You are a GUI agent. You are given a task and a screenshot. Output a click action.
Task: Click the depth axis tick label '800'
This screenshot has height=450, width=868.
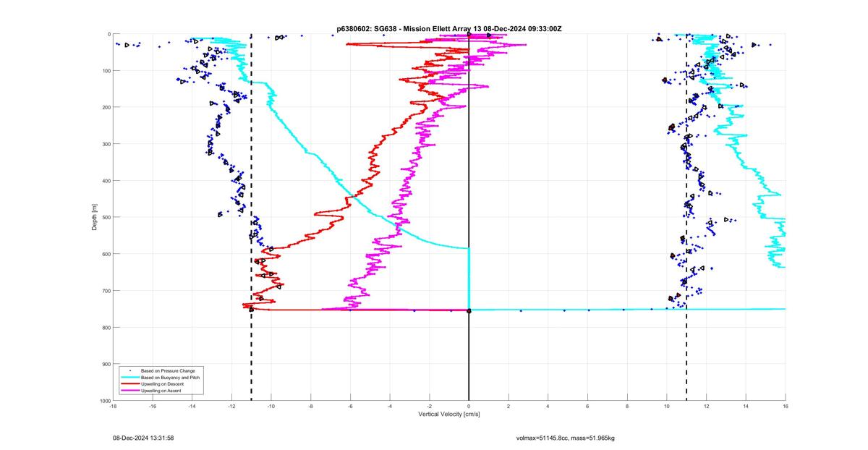(106, 327)
